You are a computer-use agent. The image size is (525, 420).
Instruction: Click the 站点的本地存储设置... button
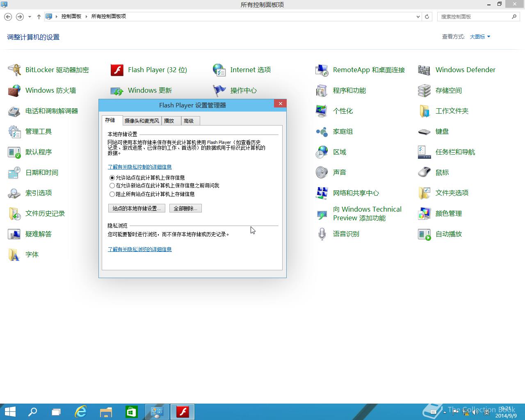[x=137, y=208]
